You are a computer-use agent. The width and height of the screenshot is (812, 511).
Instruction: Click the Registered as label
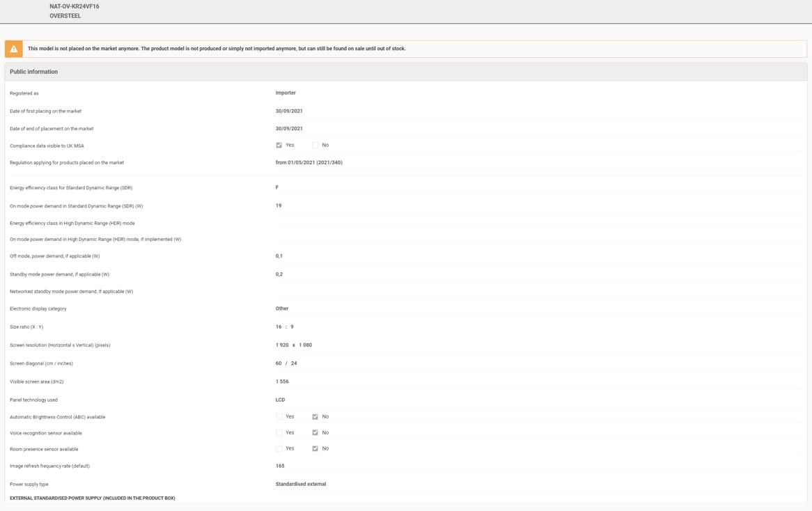(x=24, y=94)
